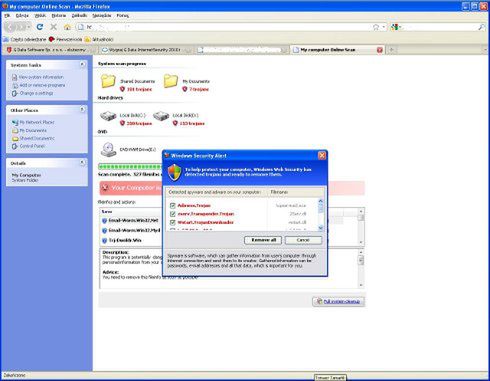Click scrollbar of Description box
The image size is (490, 381).
tap(361, 269)
